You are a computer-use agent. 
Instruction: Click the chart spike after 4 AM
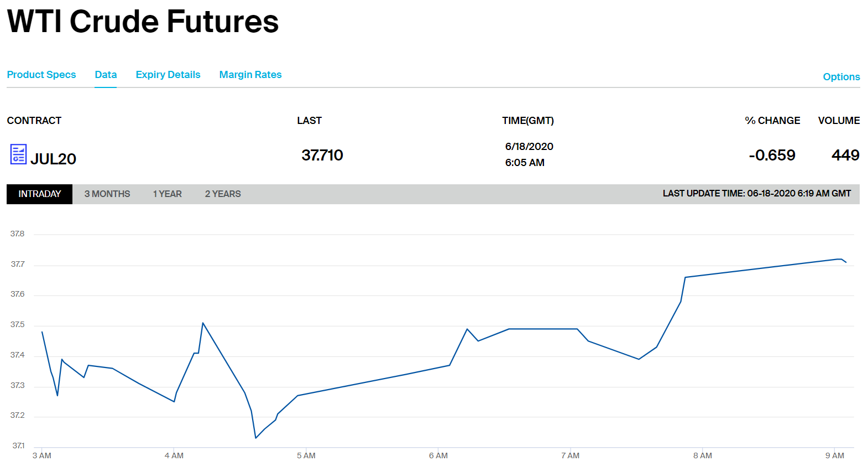coord(203,323)
